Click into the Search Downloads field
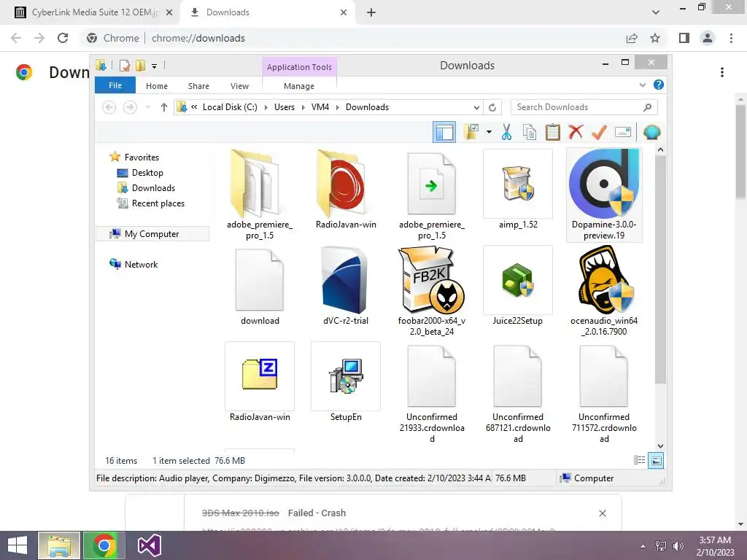 [x=584, y=107]
